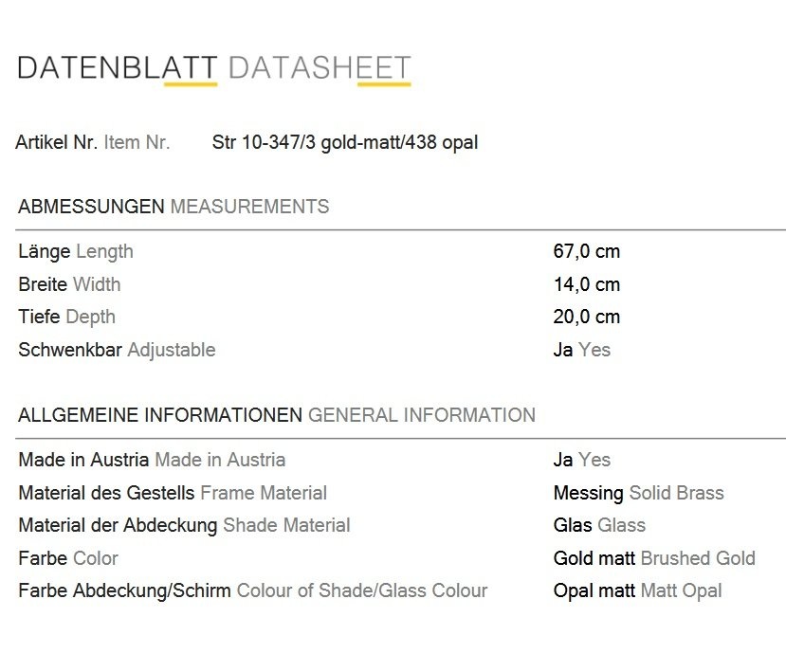Select the Messing Solid Brass value

click(x=639, y=493)
